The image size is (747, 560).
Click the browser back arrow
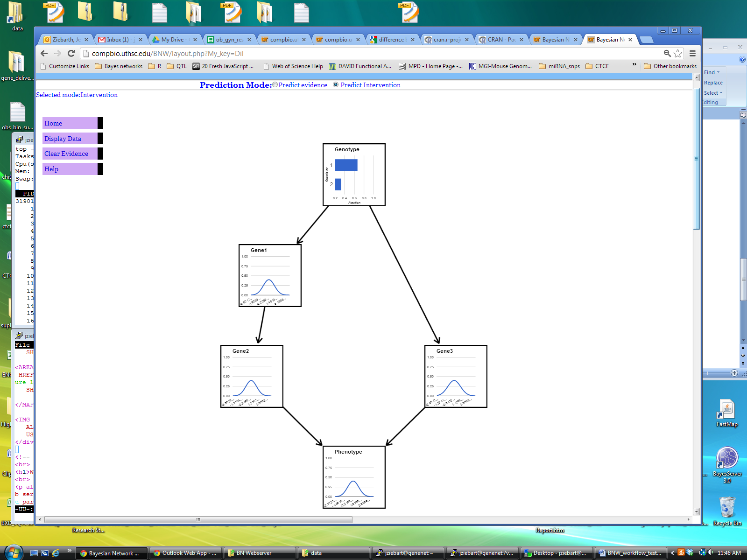pos(44,53)
